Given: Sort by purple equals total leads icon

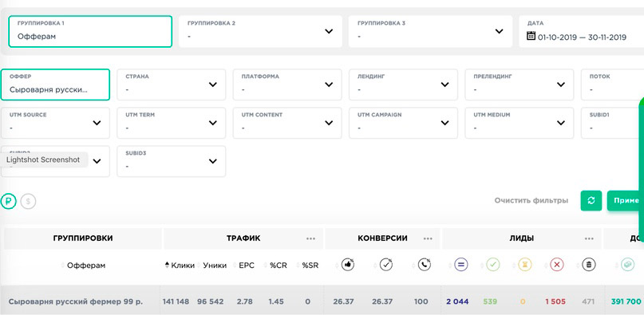Looking at the screenshot, I should pyautogui.click(x=460, y=265).
